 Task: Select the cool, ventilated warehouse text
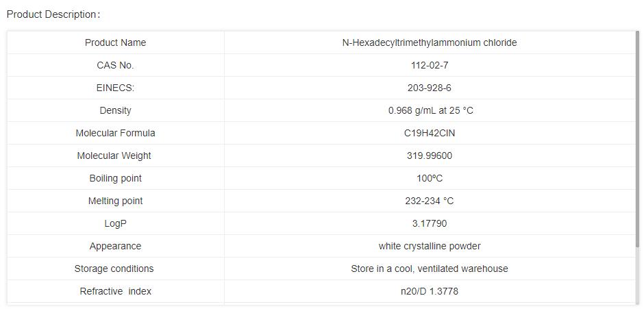coord(429,269)
